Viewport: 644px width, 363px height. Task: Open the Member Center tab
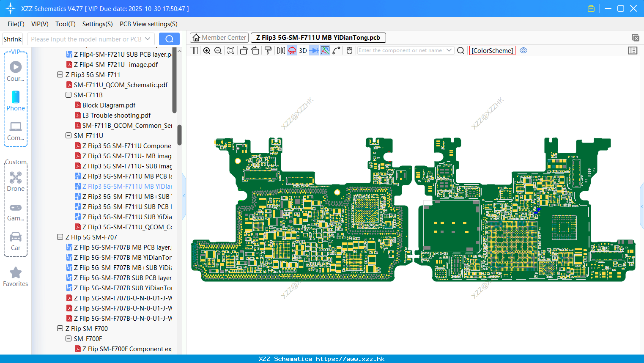click(219, 38)
